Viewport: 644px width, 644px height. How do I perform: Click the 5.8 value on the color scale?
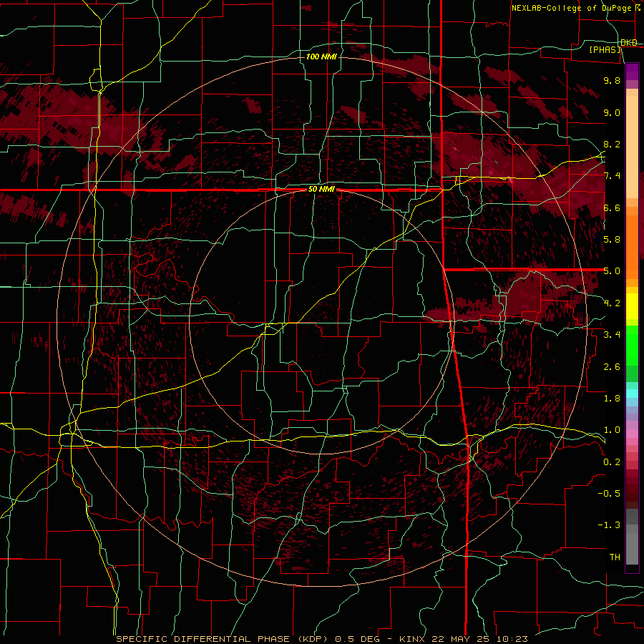[x=612, y=240]
